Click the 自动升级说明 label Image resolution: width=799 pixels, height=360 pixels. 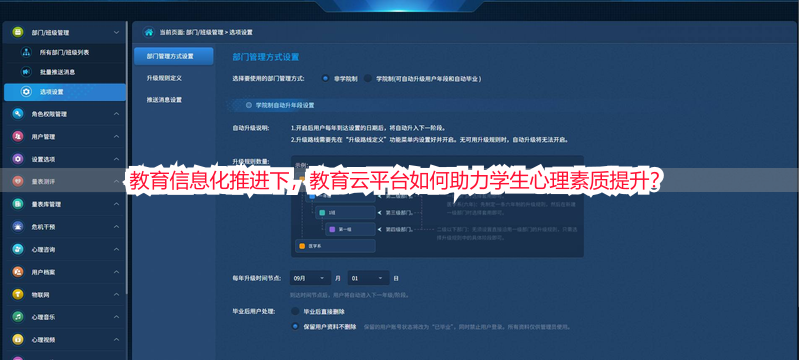click(x=250, y=127)
